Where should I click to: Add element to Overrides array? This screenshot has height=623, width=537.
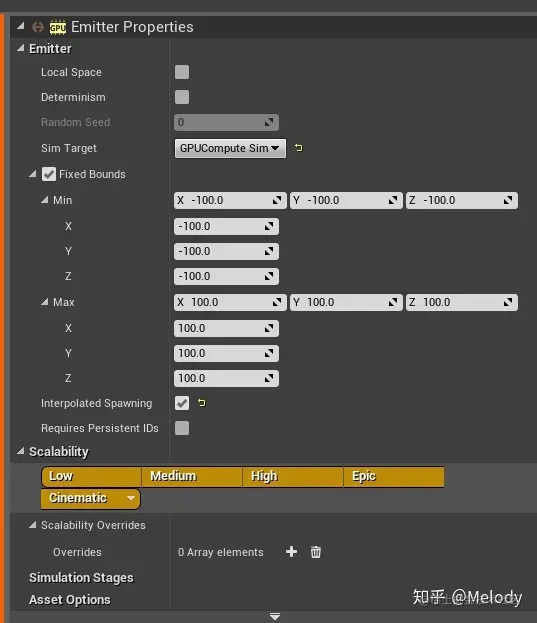tap(291, 552)
